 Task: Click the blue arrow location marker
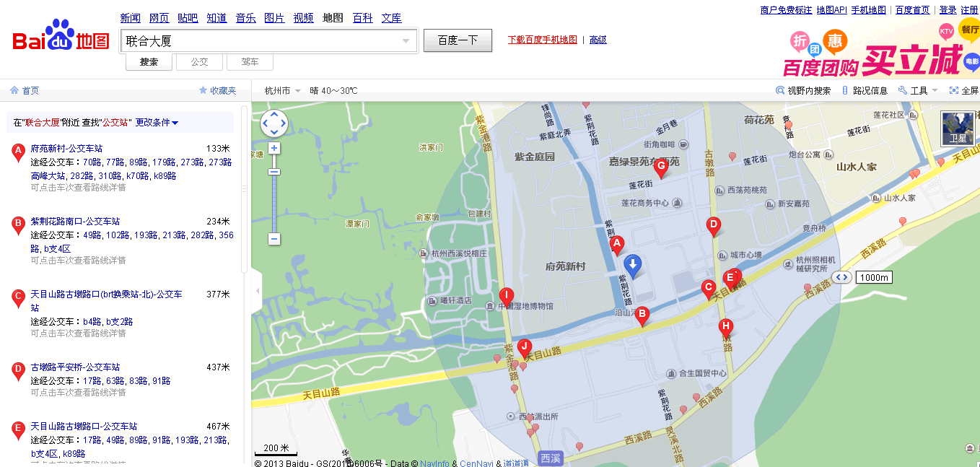[x=632, y=266]
